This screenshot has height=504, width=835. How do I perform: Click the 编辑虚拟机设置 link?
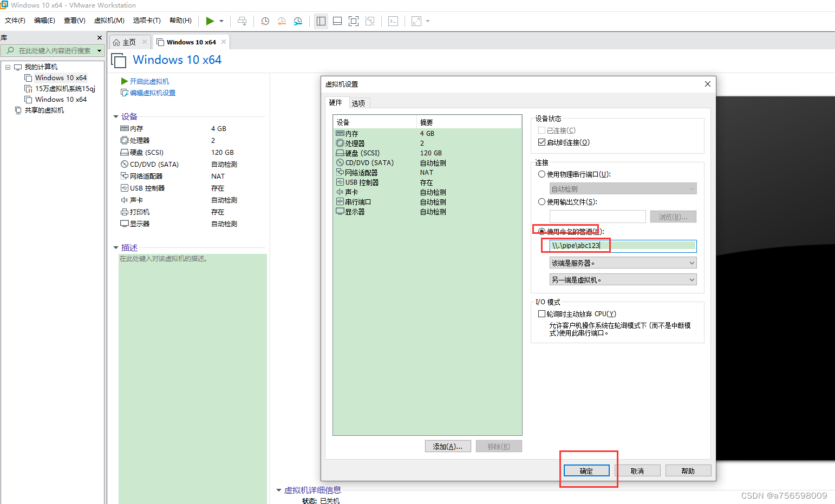click(152, 93)
